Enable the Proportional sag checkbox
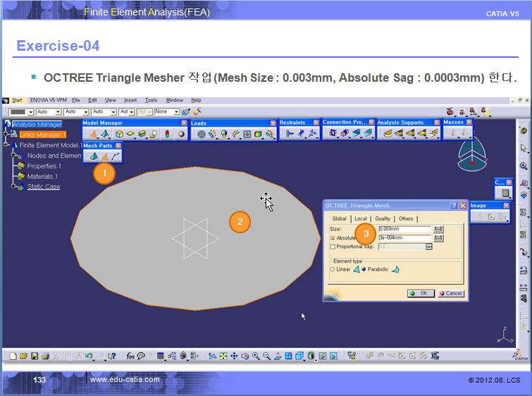 (333, 247)
